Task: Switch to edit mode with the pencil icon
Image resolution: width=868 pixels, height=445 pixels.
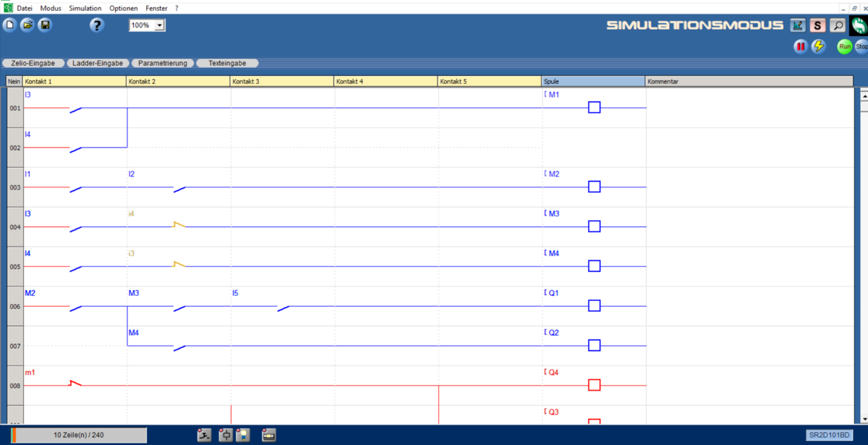Action: tap(798, 25)
